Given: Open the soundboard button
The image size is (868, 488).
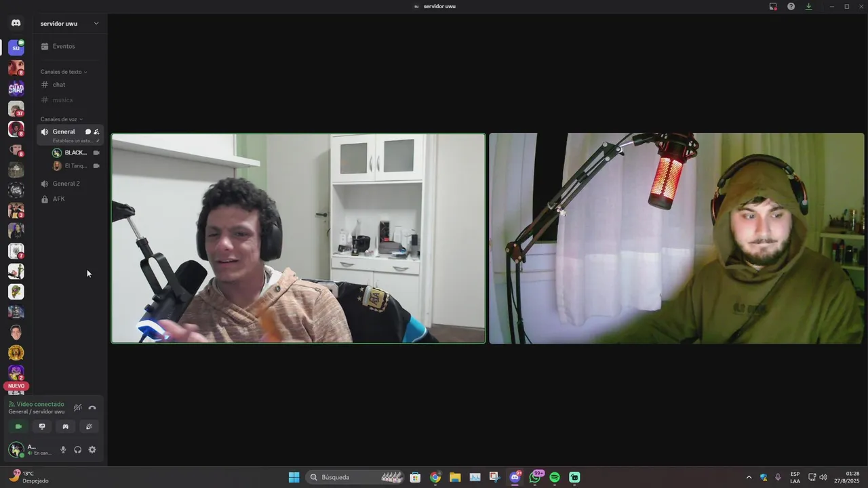Looking at the screenshot, I should [89, 426].
